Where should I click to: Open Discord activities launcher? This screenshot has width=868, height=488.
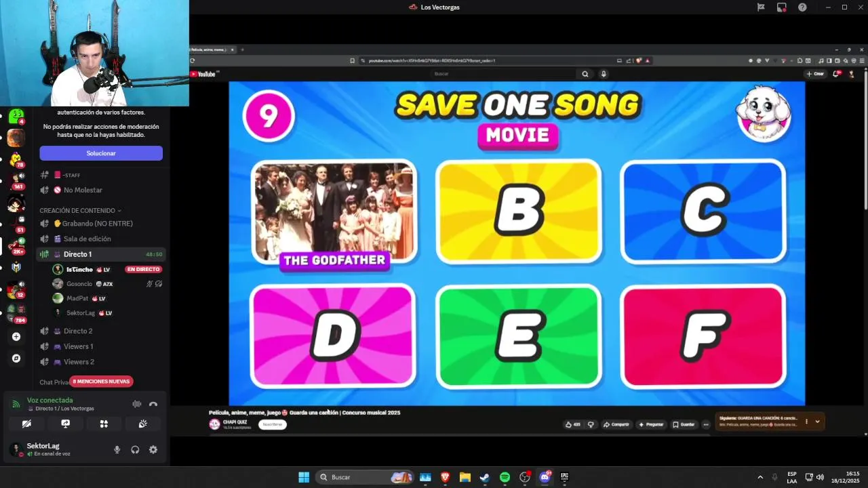(104, 424)
